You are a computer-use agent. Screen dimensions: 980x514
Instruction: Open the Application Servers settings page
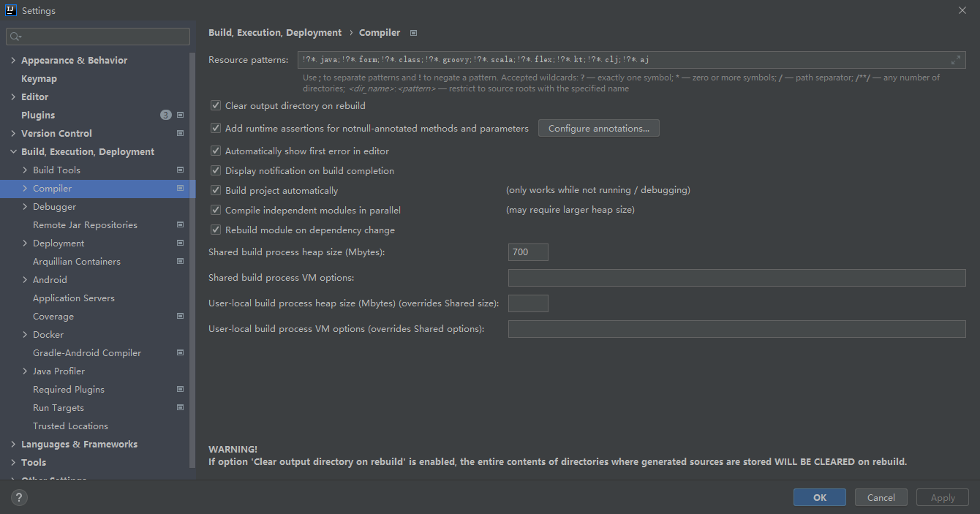tap(73, 298)
